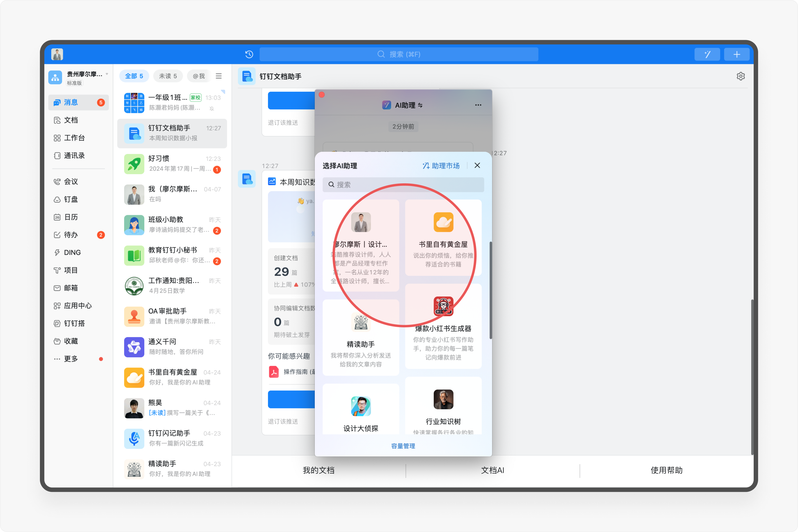Click the three-dot menu in AI助理 window
Screen dimensions: 798x532
[478, 105]
